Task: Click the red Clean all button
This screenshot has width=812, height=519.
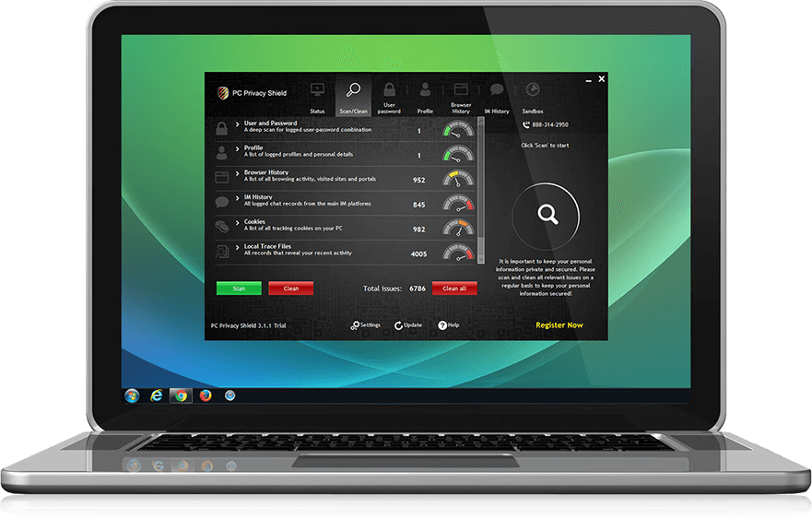Action: coord(454,289)
